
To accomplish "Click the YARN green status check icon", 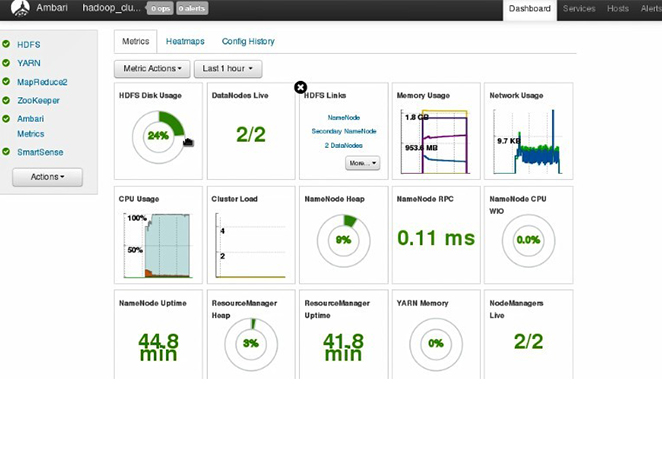I will coord(7,63).
